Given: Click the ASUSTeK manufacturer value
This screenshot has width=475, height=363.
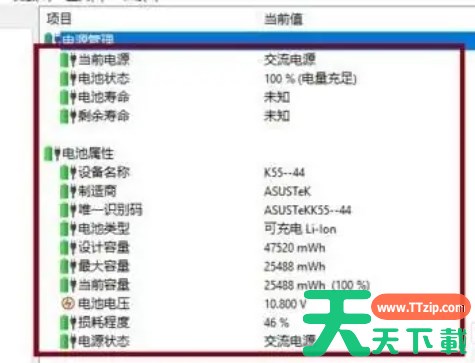Looking at the screenshot, I should (287, 191).
